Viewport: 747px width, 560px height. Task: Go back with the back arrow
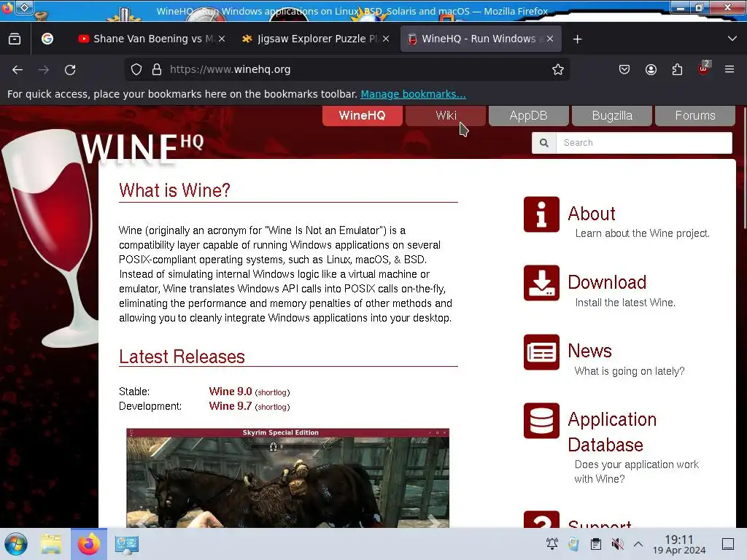click(x=18, y=70)
